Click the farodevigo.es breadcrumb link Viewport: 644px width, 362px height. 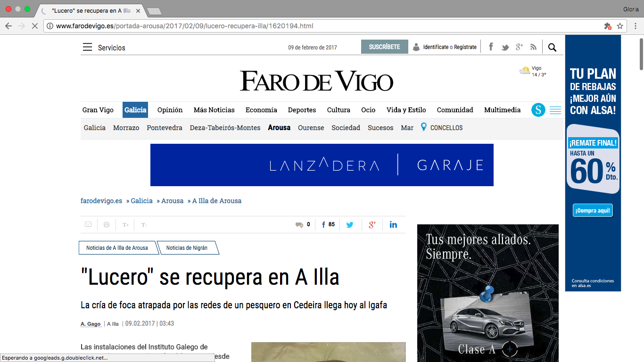coord(101,201)
